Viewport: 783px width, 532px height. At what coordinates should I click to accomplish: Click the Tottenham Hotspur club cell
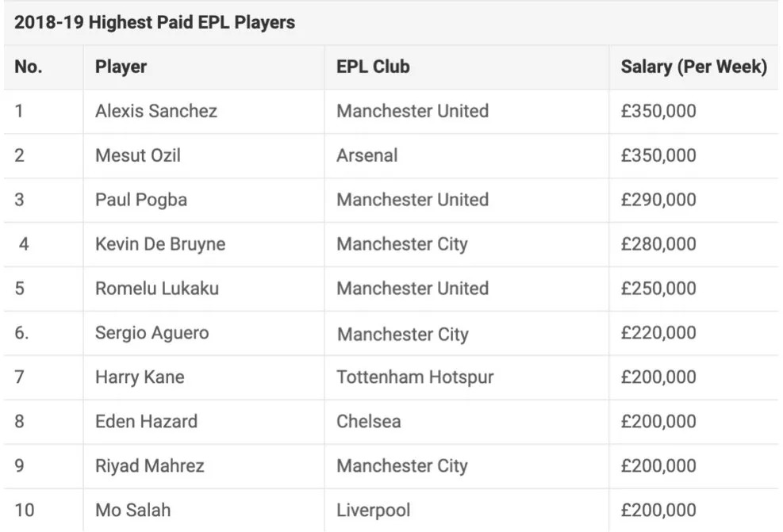(x=414, y=377)
